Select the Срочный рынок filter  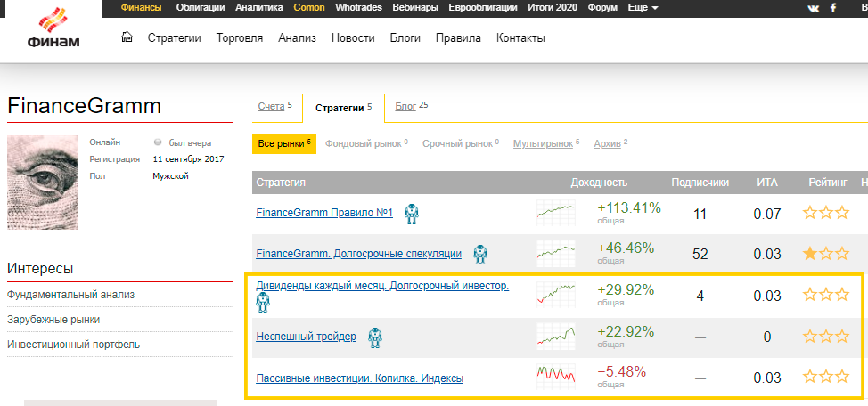tap(461, 144)
